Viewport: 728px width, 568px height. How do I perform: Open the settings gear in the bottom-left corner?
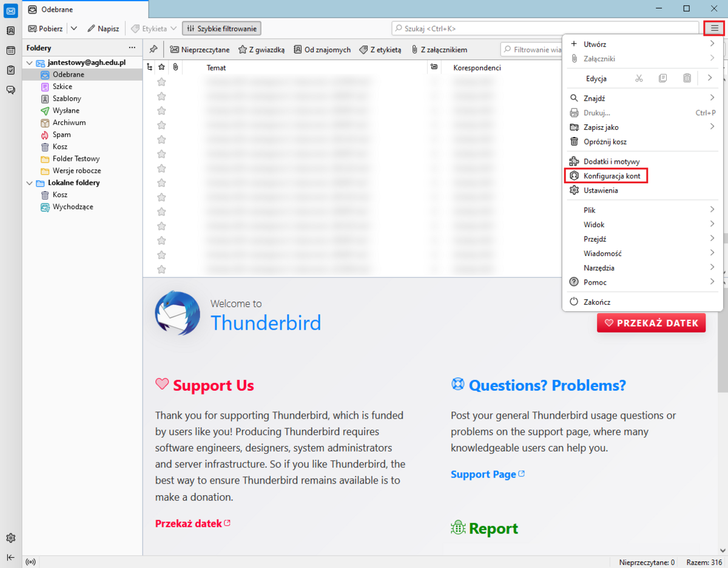click(x=10, y=538)
